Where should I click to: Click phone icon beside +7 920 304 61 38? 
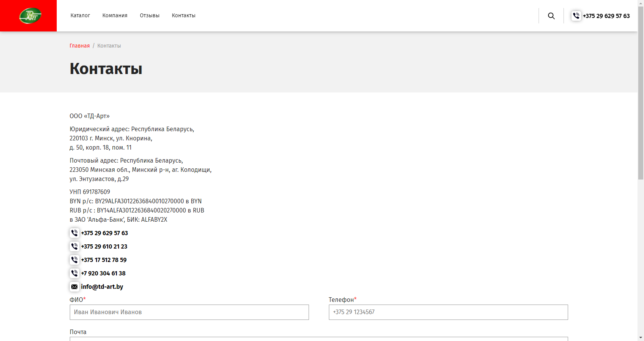tap(74, 273)
